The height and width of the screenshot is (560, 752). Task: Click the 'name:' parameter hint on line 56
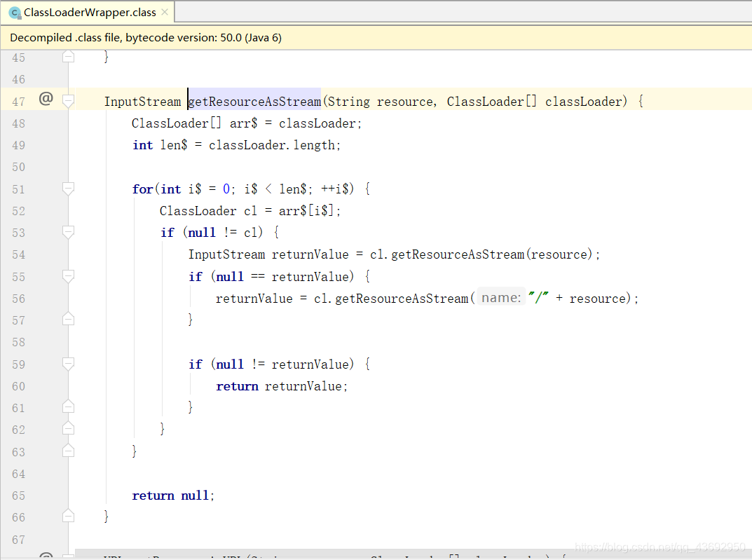pyautogui.click(x=500, y=298)
